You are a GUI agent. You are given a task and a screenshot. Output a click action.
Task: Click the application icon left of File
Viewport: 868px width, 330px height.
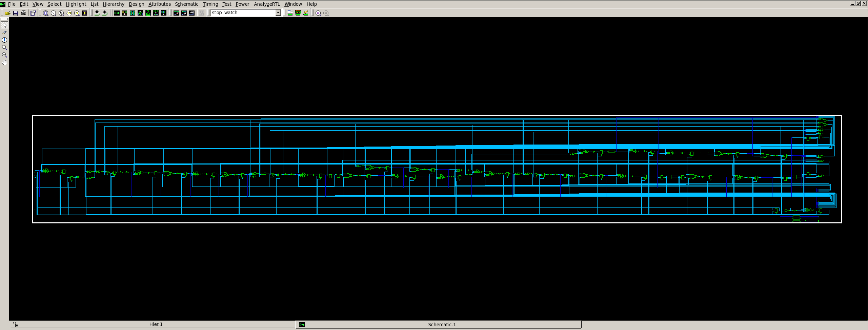coord(3,4)
